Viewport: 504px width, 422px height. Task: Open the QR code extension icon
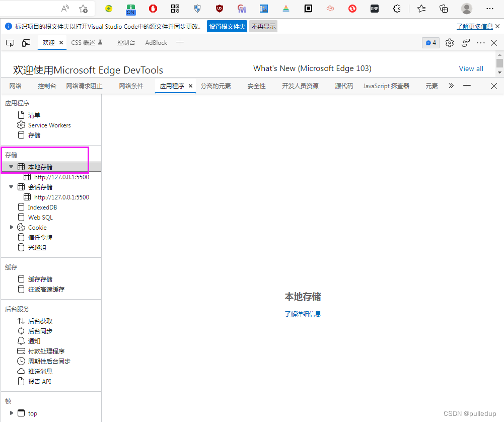(x=175, y=9)
